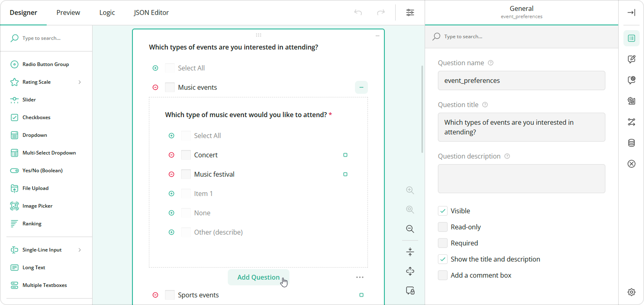Expand Single-Line Input subtypes arrow

click(80, 250)
